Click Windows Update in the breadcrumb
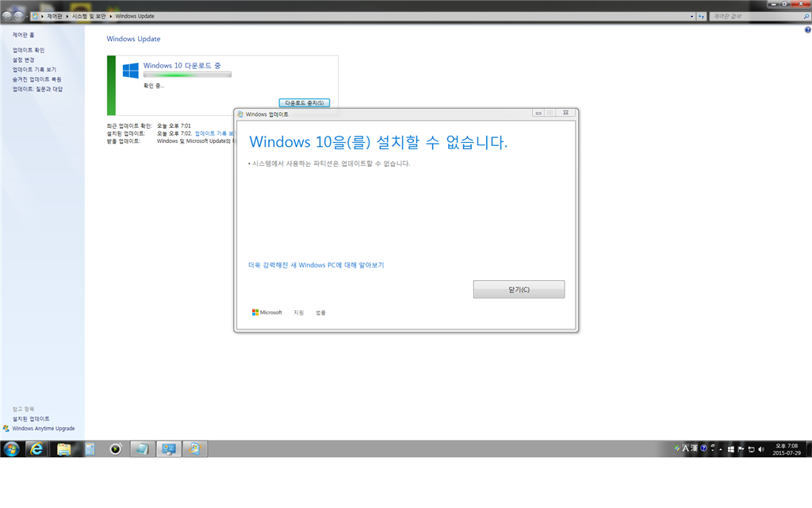 tap(135, 16)
